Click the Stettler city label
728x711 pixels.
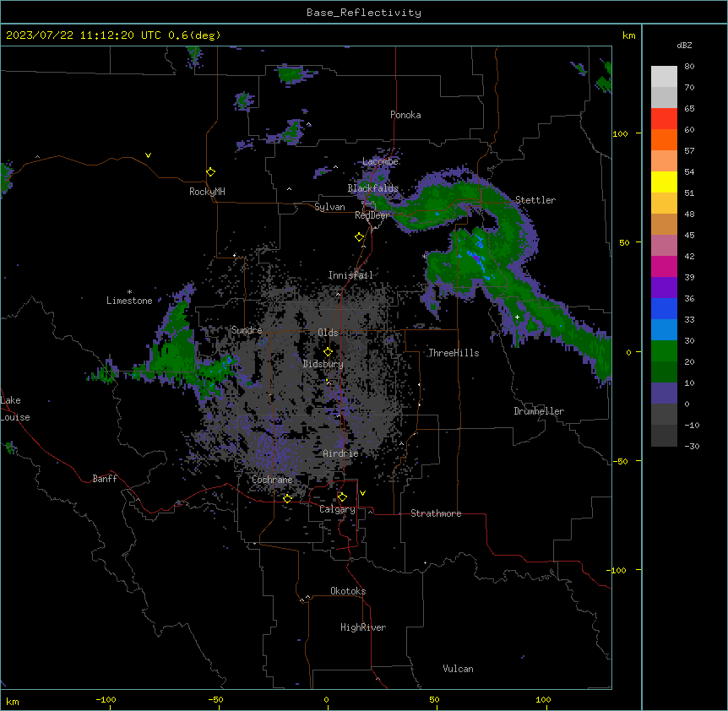click(x=535, y=200)
